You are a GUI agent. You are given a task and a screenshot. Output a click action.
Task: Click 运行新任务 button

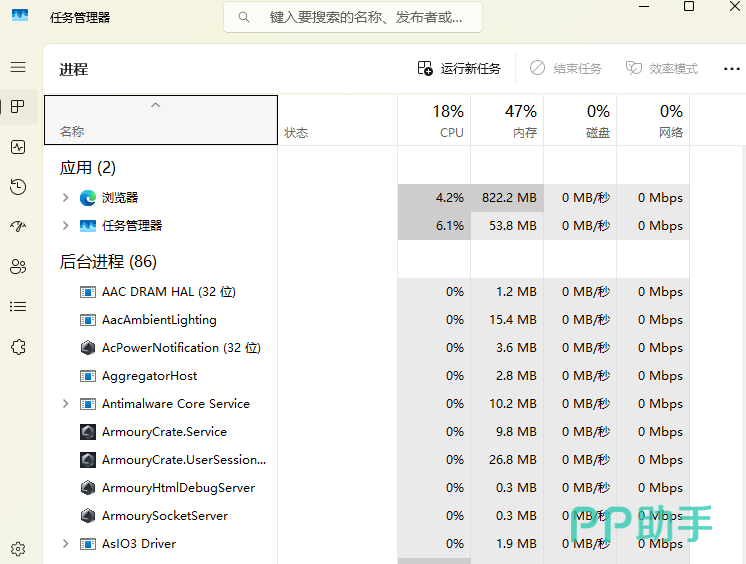[459, 68]
